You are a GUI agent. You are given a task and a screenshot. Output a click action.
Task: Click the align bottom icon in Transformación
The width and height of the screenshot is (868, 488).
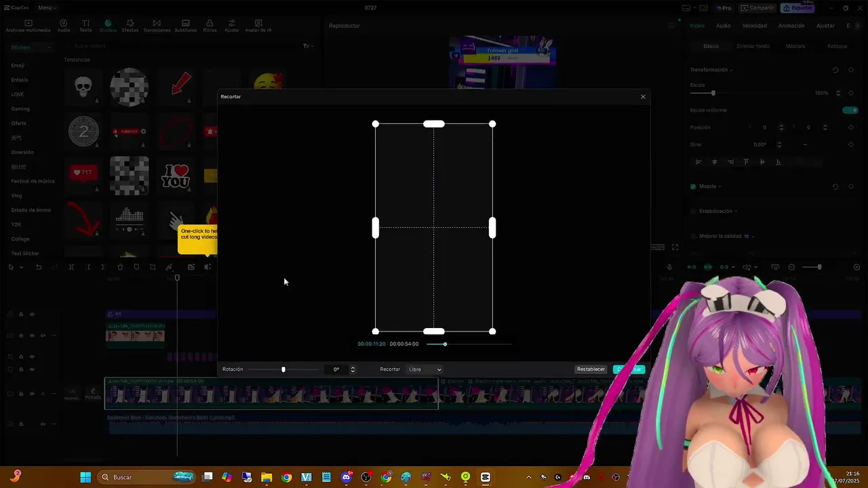pos(778,162)
